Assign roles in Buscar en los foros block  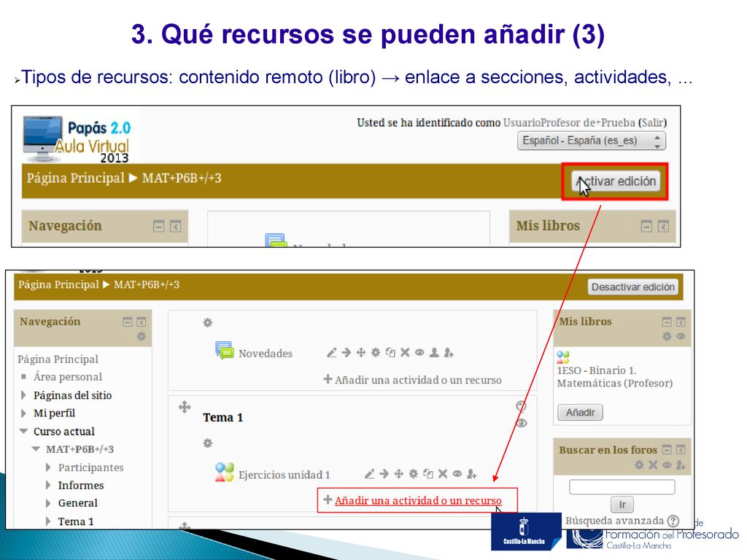point(681,464)
